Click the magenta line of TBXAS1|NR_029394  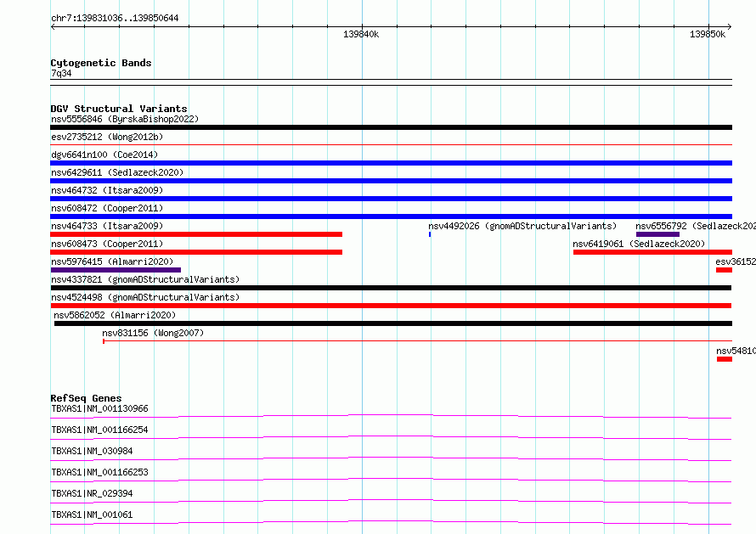click(x=391, y=501)
